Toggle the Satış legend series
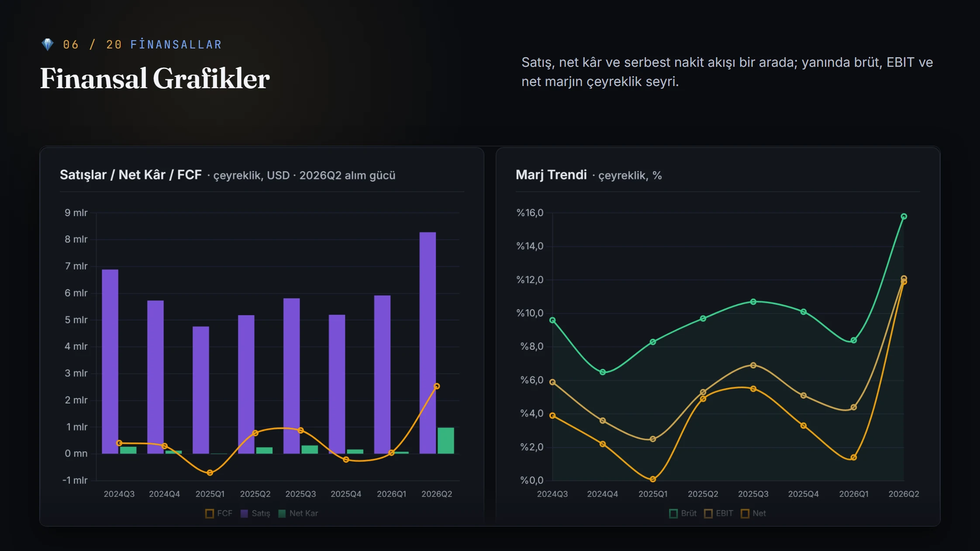 tap(255, 513)
